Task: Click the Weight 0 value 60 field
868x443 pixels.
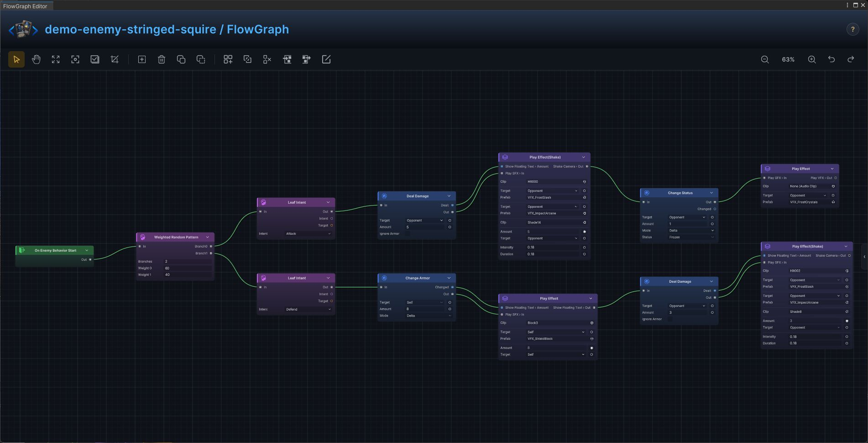Action: coord(188,268)
